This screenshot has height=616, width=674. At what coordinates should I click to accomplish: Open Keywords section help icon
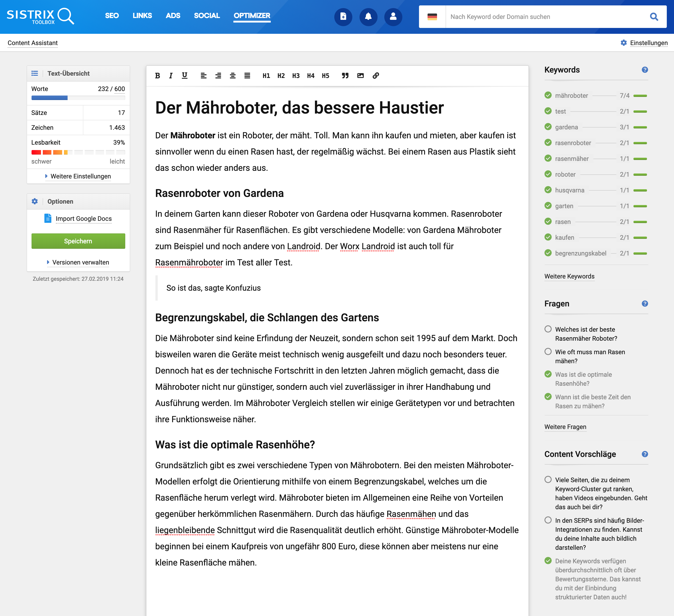click(x=644, y=70)
